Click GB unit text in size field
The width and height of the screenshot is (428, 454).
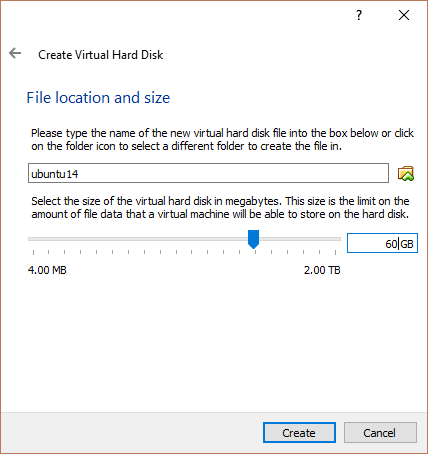pos(407,244)
